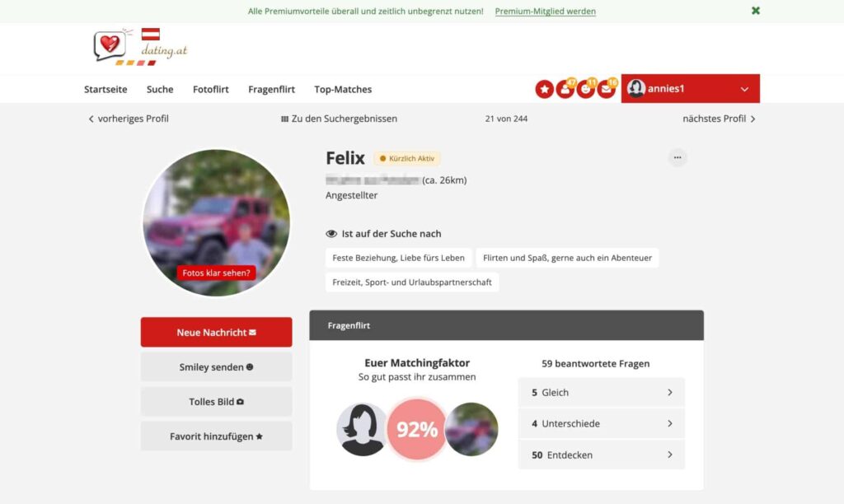The height and width of the screenshot is (504, 844).
Task: Click Fotos klar sehen on profile picture
Action: (x=217, y=273)
